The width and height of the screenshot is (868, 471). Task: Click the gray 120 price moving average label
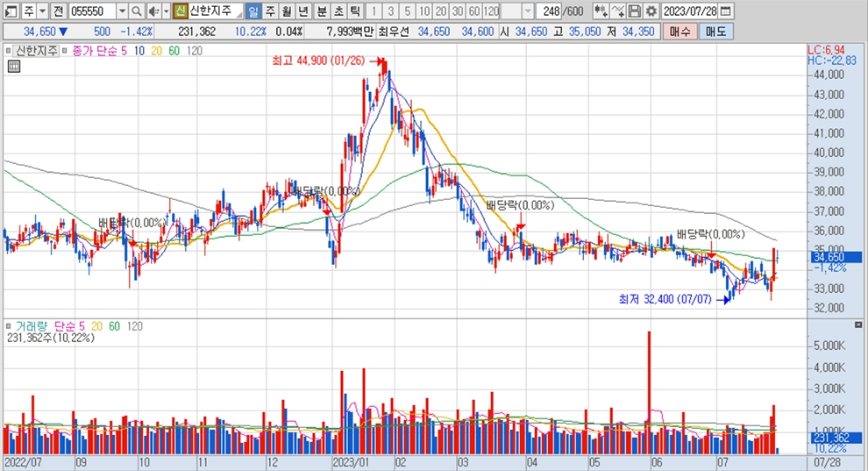pyautogui.click(x=195, y=51)
